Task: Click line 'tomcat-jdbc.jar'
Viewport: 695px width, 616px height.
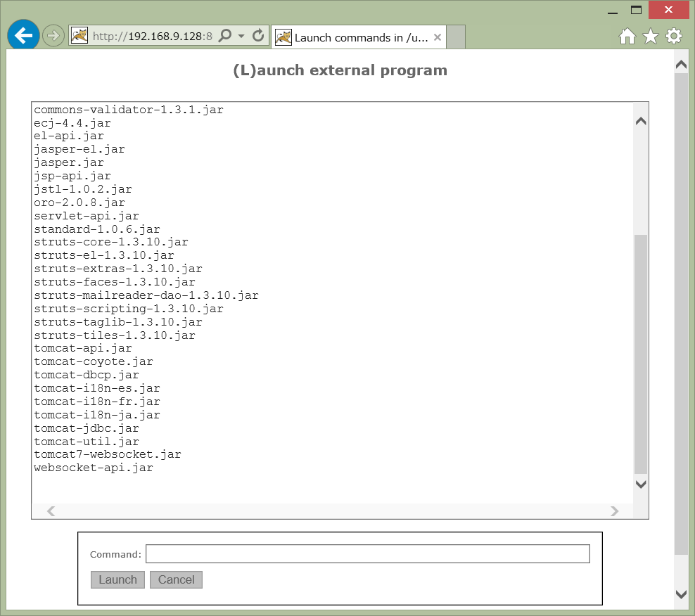Action: tap(87, 428)
